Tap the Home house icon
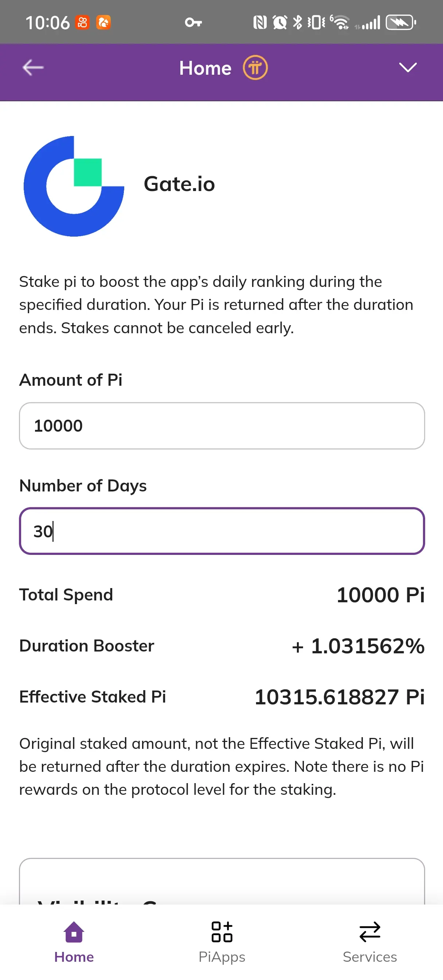Image resolution: width=443 pixels, height=980 pixels. pos(74,932)
